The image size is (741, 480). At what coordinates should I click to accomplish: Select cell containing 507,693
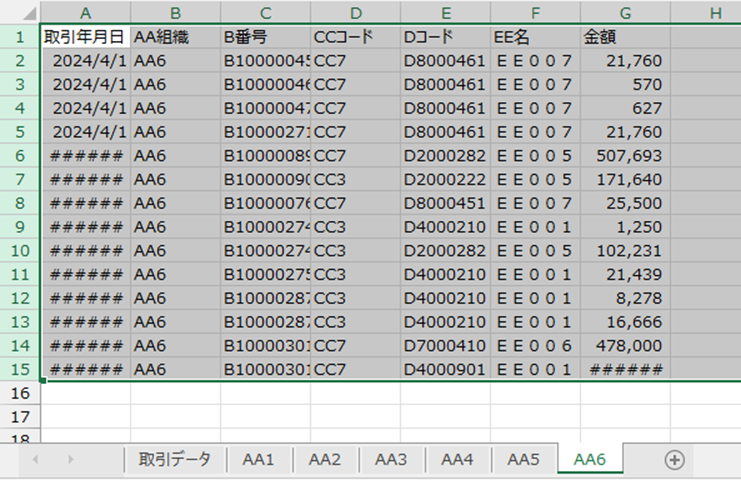[625, 156]
